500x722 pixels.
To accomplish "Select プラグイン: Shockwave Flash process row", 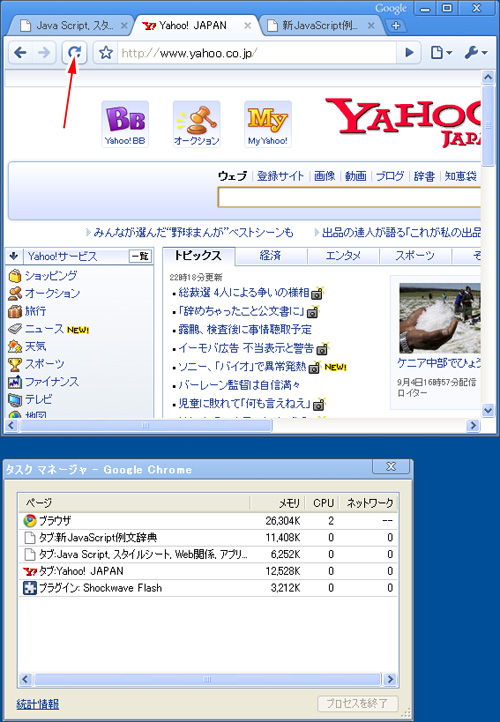I will click(208, 588).
